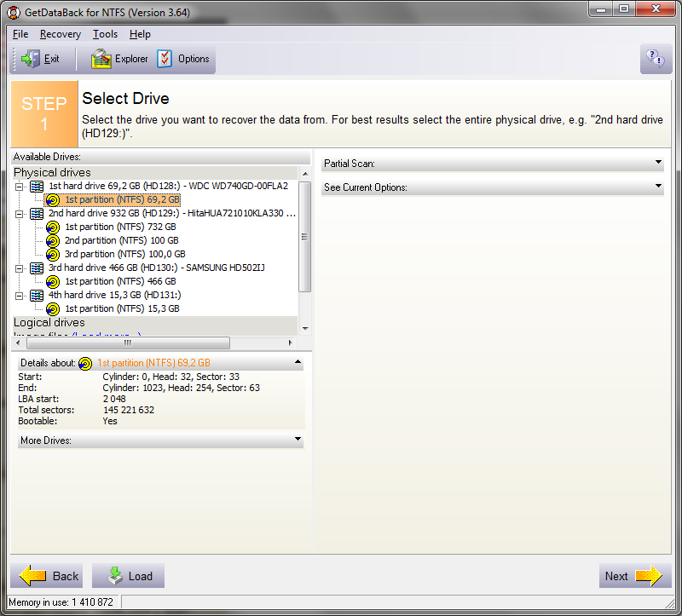This screenshot has height=616, width=682.
Task: Open the Help menu
Action: click(x=140, y=34)
